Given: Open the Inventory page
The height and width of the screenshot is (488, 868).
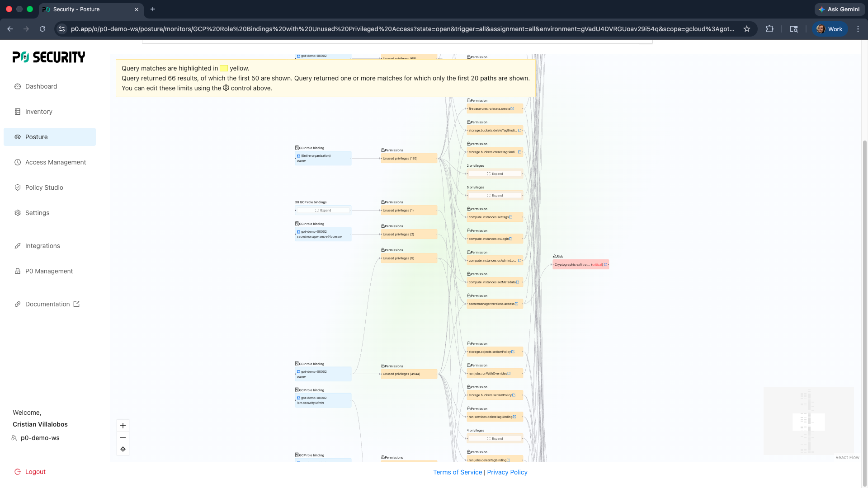Looking at the screenshot, I should coord(39,112).
